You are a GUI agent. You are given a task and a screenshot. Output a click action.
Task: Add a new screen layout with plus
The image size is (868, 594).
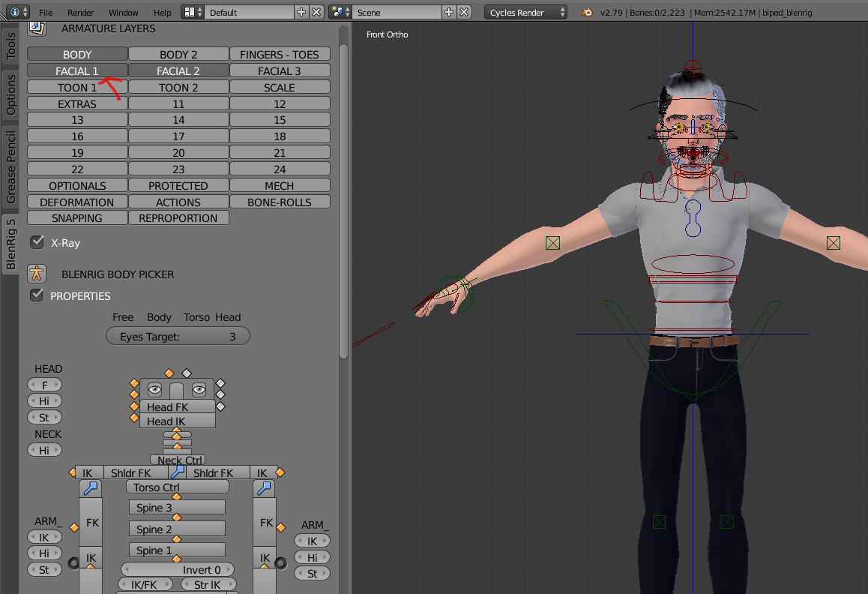301,12
